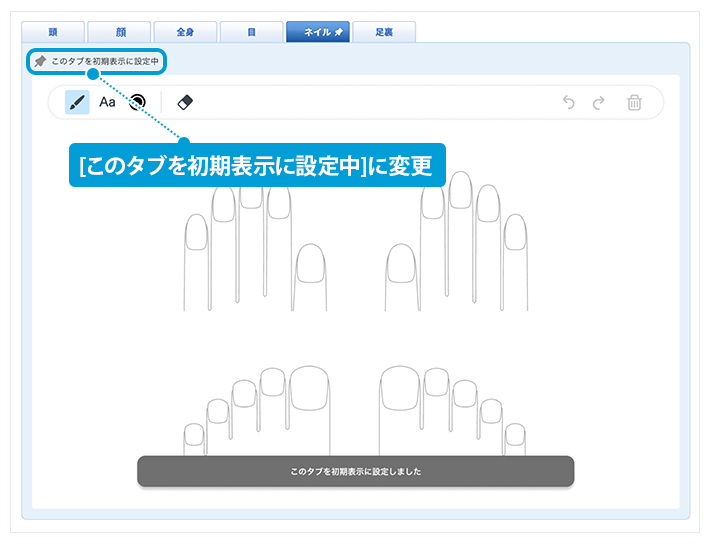Click the redo arrow icon

[x=599, y=102]
